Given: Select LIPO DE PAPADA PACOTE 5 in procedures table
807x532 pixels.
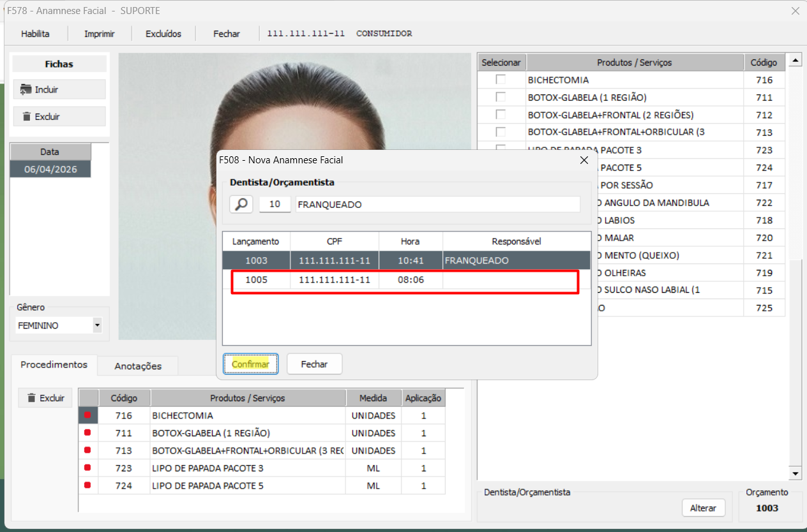Looking at the screenshot, I should pos(248,485).
